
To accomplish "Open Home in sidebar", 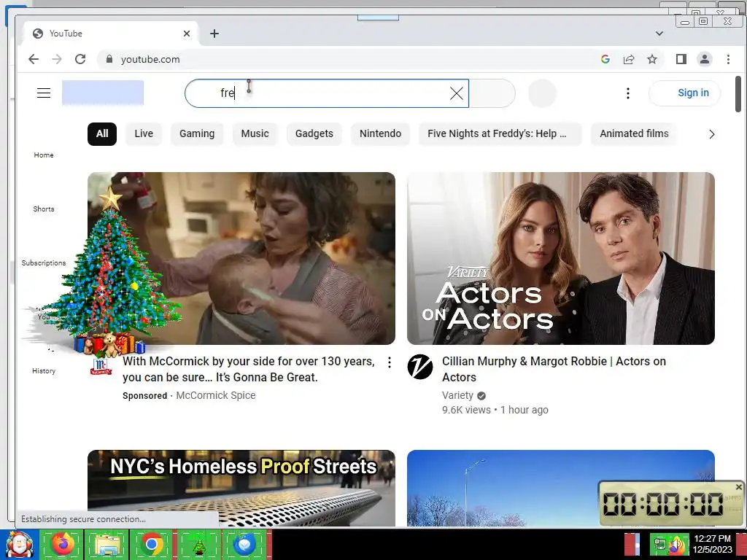I will click(43, 155).
